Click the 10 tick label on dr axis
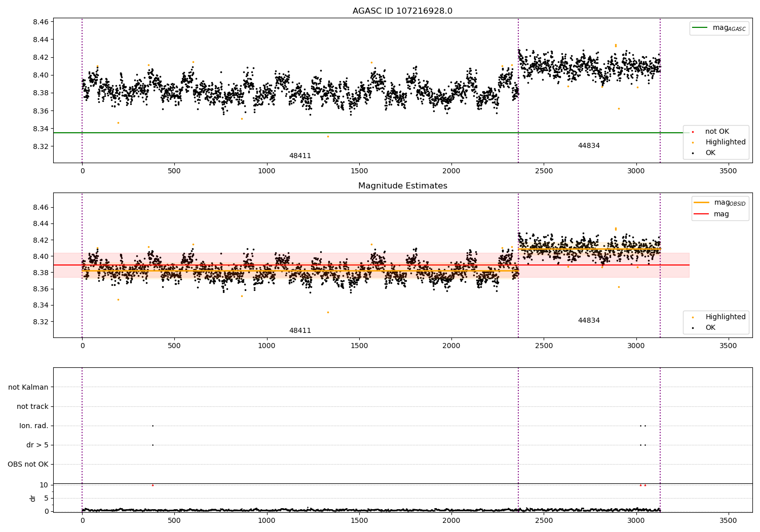Viewport: 760px width, 532px height. click(44, 485)
